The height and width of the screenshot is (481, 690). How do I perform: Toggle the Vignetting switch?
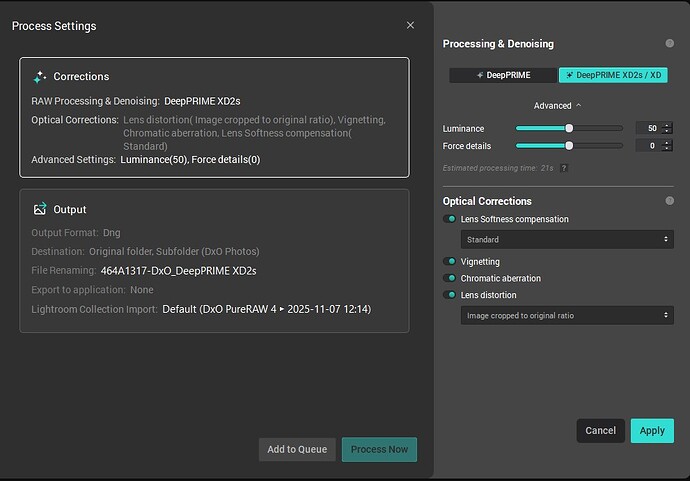pyautogui.click(x=449, y=261)
